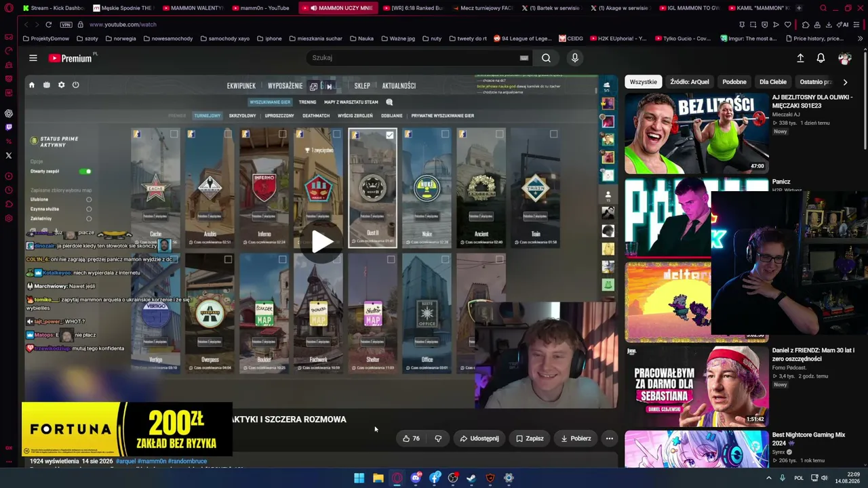Open the video's more actions menu
The image size is (868, 488).
pos(609,439)
